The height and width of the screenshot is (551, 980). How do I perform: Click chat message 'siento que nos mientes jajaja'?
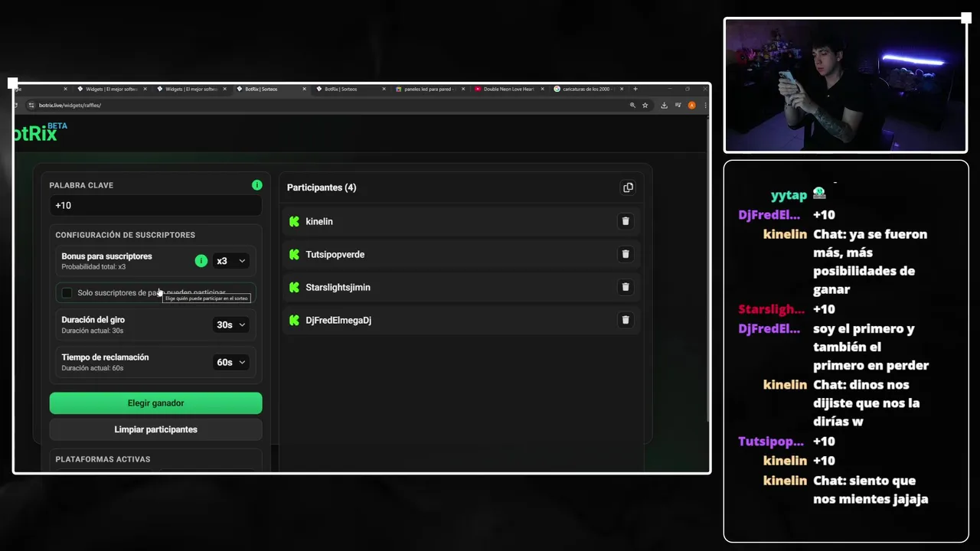tap(871, 490)
